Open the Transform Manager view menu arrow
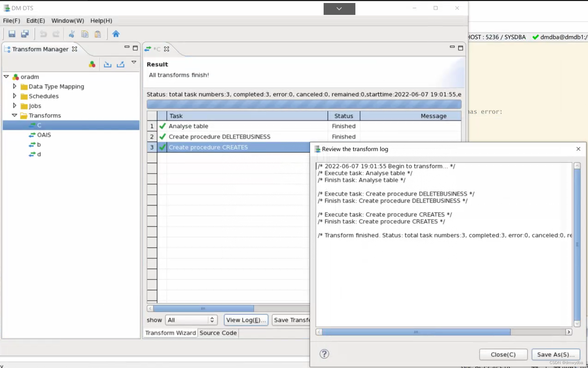Screen dimensions: 588x368 click(134, 62)
